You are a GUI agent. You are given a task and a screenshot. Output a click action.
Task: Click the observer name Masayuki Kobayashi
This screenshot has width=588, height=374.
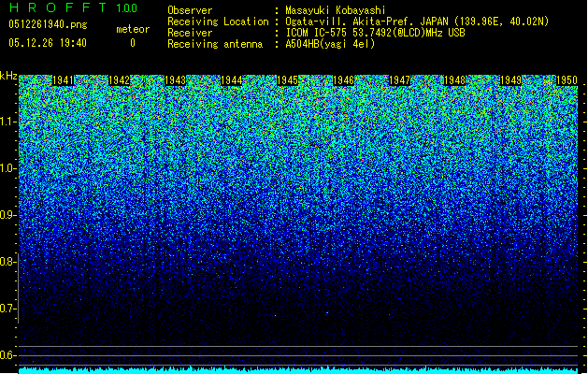[336, 10]
